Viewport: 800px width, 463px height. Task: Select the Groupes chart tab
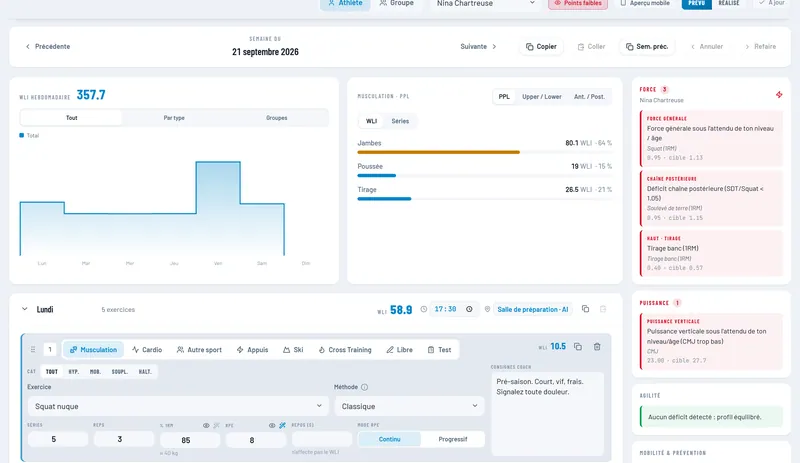pyautogui.click(x=277, y=118)
